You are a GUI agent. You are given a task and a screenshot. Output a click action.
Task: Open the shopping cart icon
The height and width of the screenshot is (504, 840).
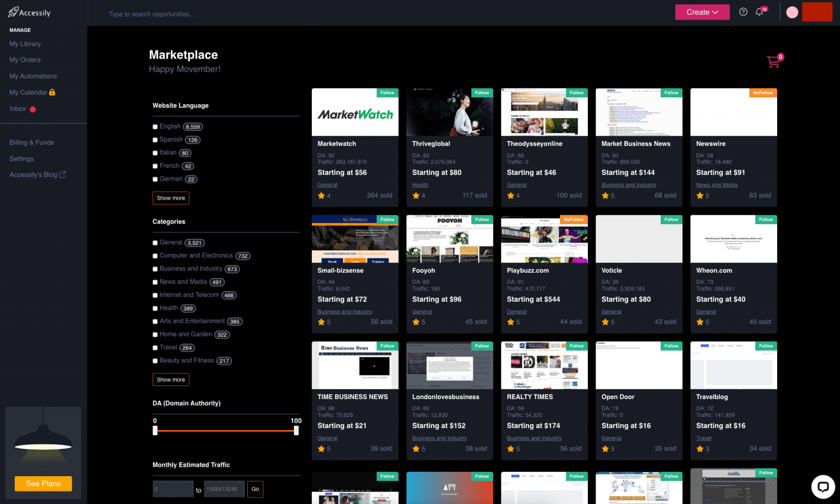[773, 62]
